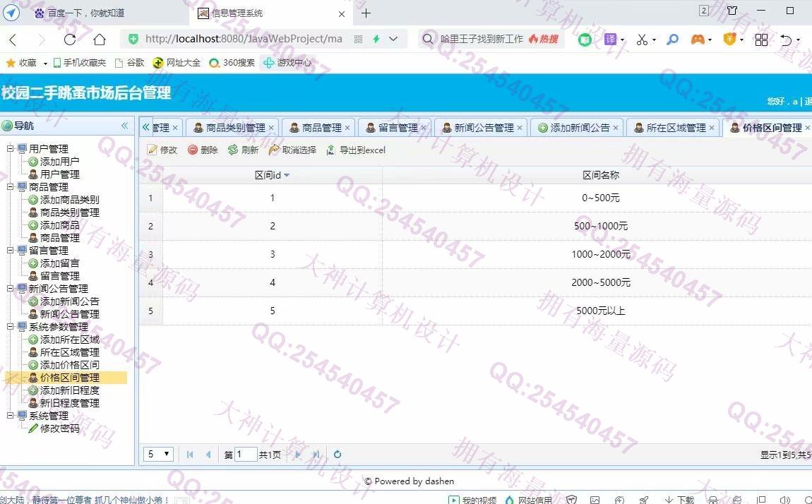This screenshot has height=504, width=812.
Task: Go to browser home page
Action: point(100,40)
